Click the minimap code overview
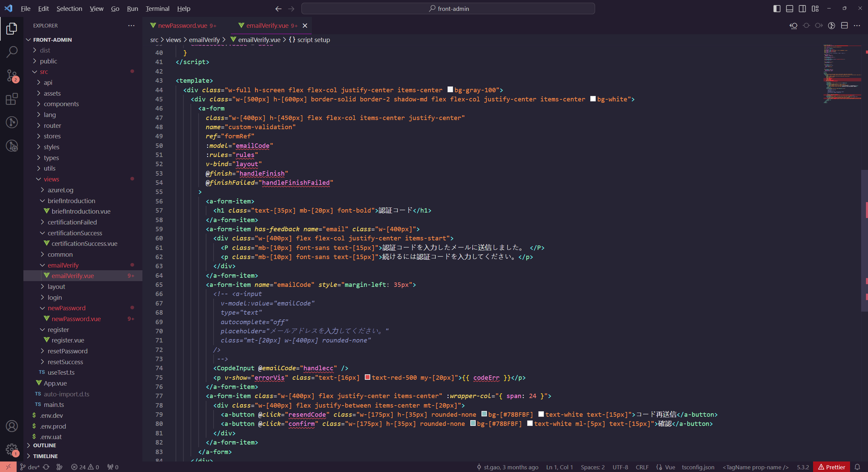 [842, 74]
